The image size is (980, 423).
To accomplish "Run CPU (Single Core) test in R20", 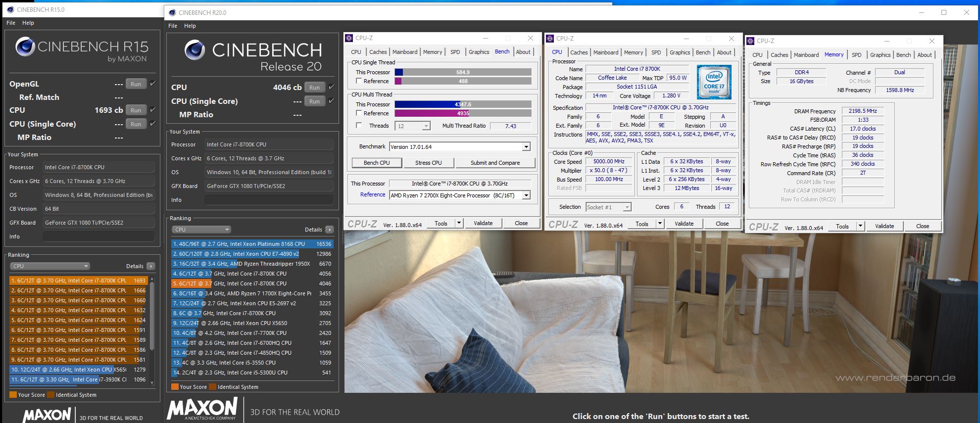I will [314, 101].
